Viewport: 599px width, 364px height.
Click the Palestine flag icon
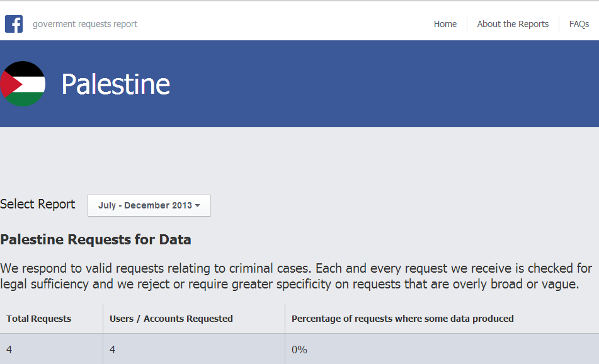click(23, 84)
